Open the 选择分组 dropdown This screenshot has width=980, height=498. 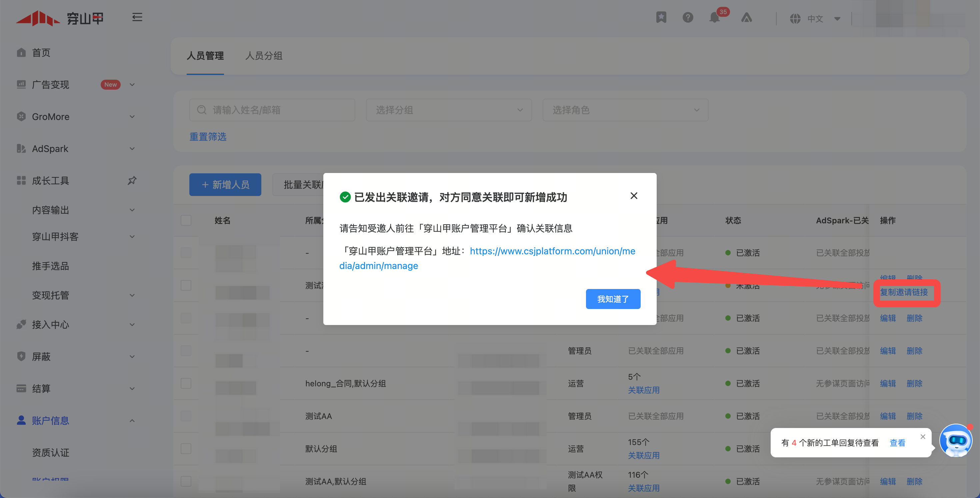click(449, 110)
